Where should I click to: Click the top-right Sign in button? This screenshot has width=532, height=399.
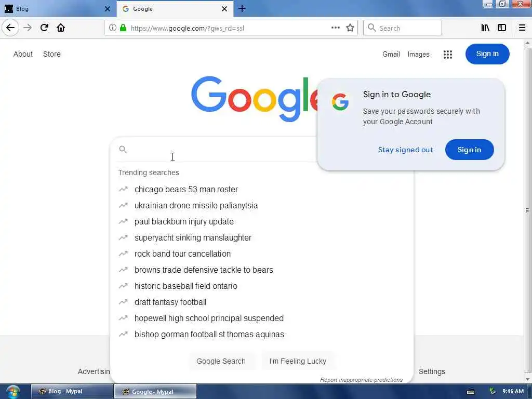(x=487, y=54)
